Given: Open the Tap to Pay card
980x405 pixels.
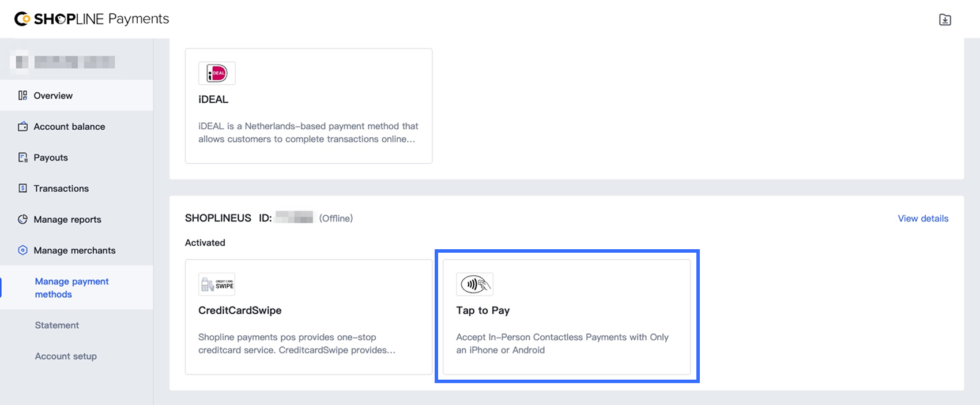Looking at the screenshot, I should (x=566, y=317).
